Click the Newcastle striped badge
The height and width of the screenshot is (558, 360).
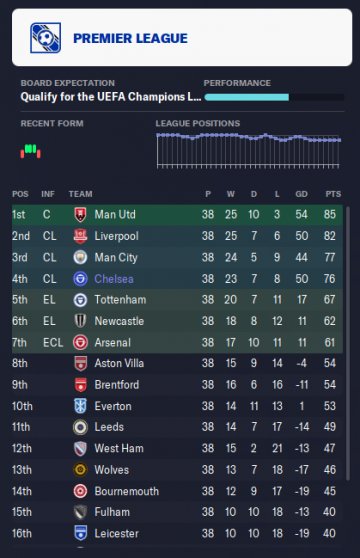pos(80,321)
